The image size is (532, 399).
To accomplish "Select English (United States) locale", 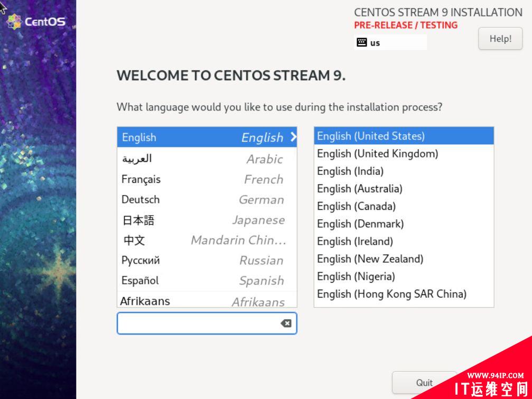I will [404, 136].
